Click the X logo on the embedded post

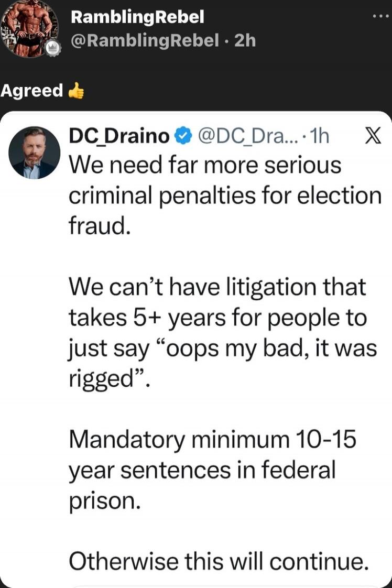click(374, 135)
